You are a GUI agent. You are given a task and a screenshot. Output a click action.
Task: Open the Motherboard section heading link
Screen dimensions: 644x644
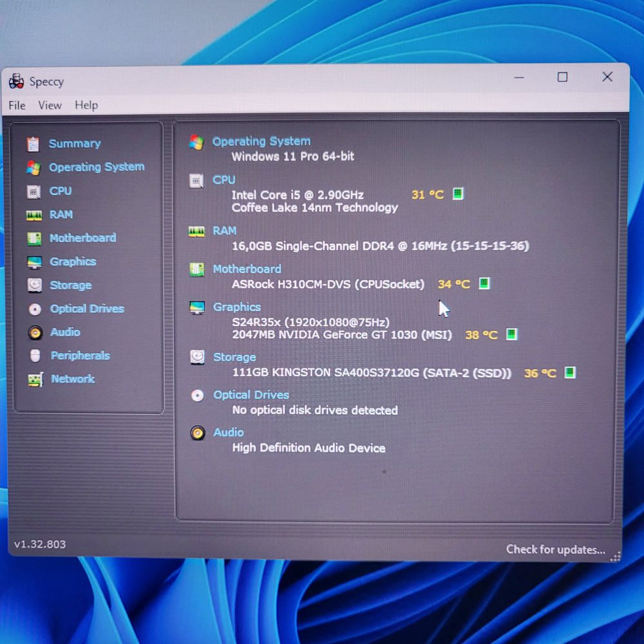pyautogui.click(x=247, y=269)
